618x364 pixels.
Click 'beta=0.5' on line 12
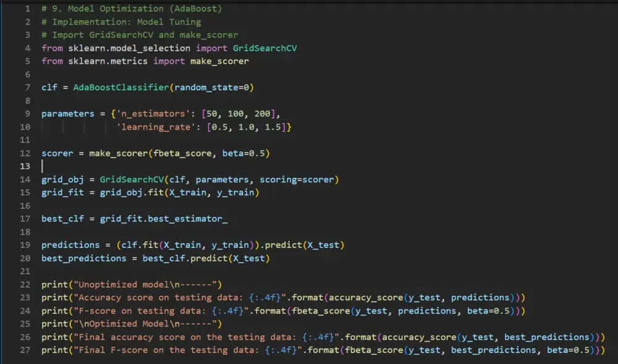point(243,153)
